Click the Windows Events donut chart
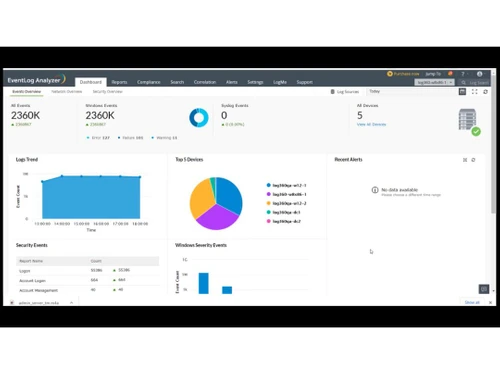The image size is (500, 375). (x=199, y=117)
